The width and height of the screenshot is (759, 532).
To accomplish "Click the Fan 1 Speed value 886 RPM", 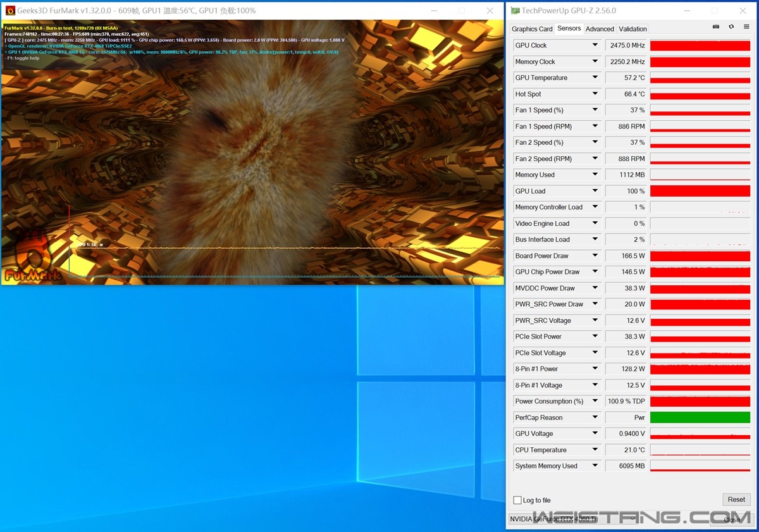I will point(626,127).
